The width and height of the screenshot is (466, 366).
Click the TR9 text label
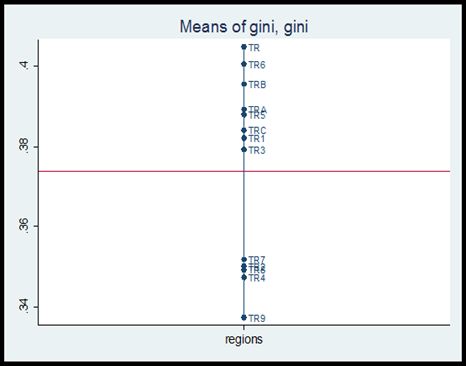click(x=257, y=319)
